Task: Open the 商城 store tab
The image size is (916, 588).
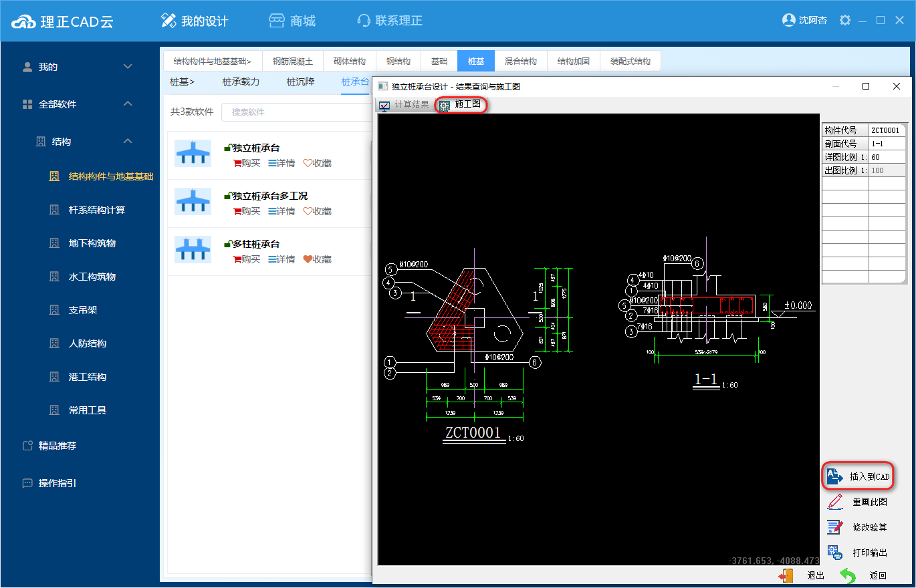Action: coord(292,21)
